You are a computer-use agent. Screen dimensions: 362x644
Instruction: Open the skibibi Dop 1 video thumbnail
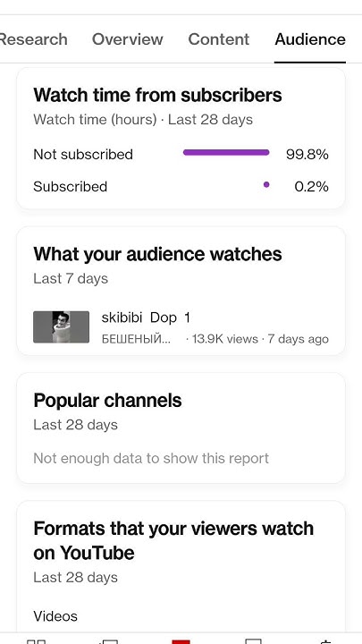coord(61,327)
